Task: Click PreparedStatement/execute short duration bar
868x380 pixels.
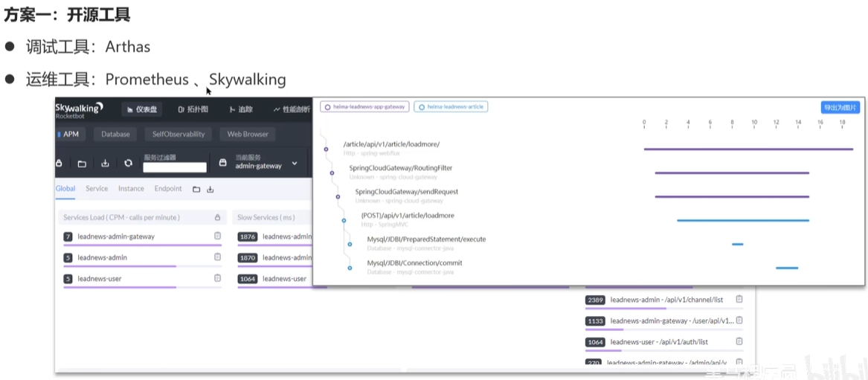Action: [x=737, y=244]
